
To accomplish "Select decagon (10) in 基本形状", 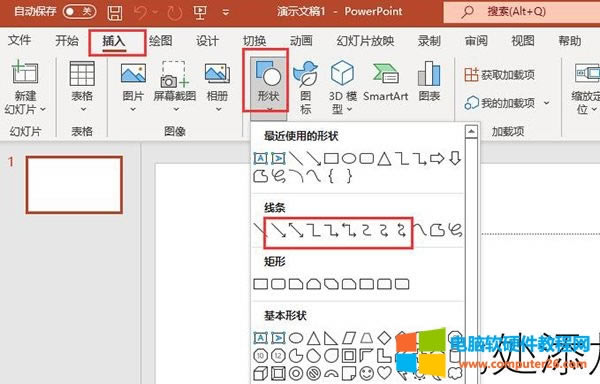I will pos(260,356).
